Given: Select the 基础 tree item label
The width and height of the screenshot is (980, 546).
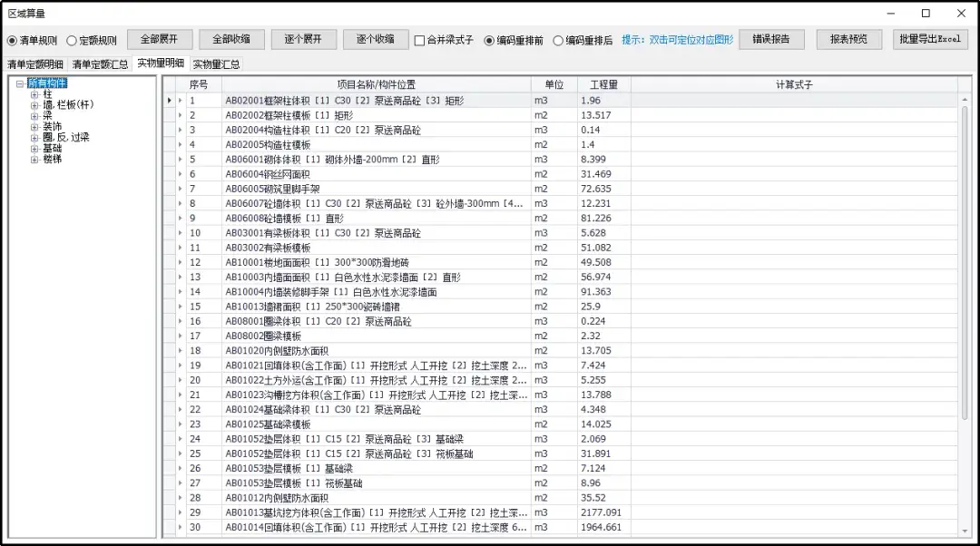Looking at the screenshot, I should point(52,149).
